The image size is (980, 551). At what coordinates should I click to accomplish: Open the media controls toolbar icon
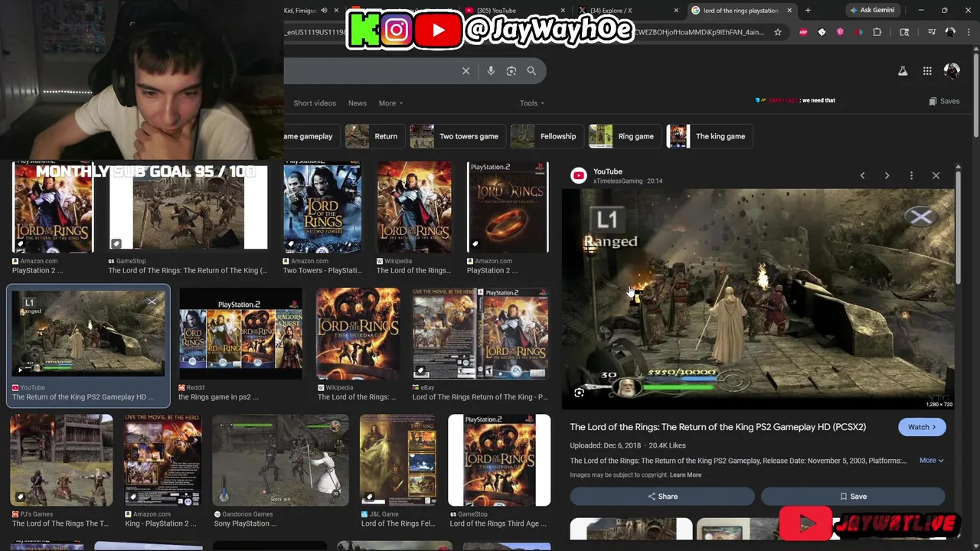click(932, 32)
